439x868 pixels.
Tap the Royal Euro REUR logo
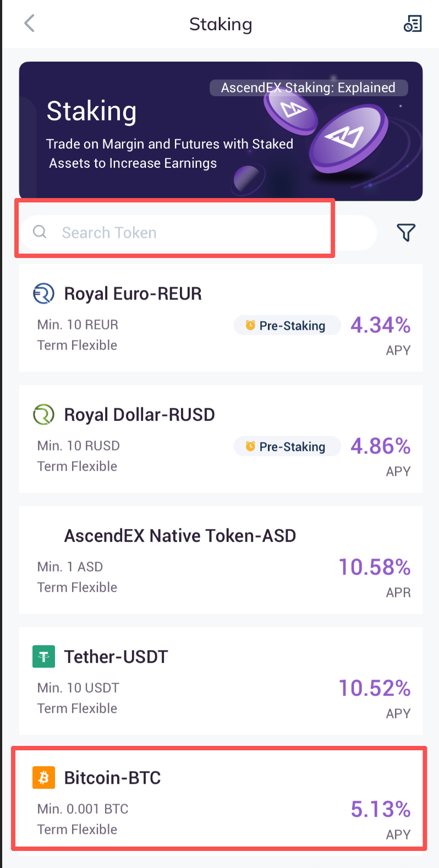click(43, 294)
